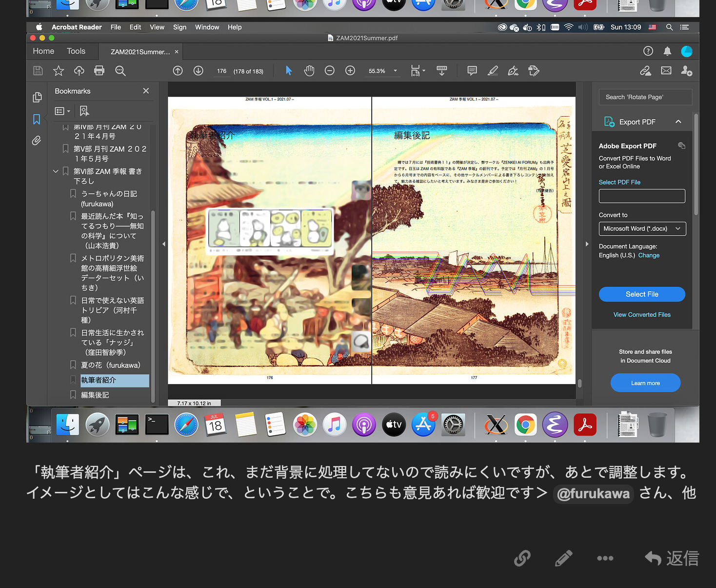Screen dimensions: 716x588
Task: Close the Bookmarks panel
Action: pyautogui.click(x=146, y=91)
